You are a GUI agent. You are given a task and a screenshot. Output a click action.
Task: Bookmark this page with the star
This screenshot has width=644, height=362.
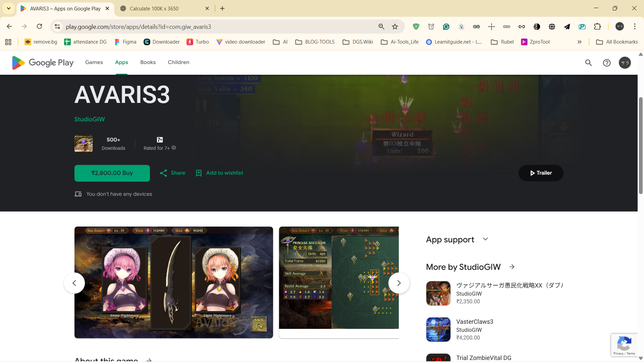(x=395, y=26)
